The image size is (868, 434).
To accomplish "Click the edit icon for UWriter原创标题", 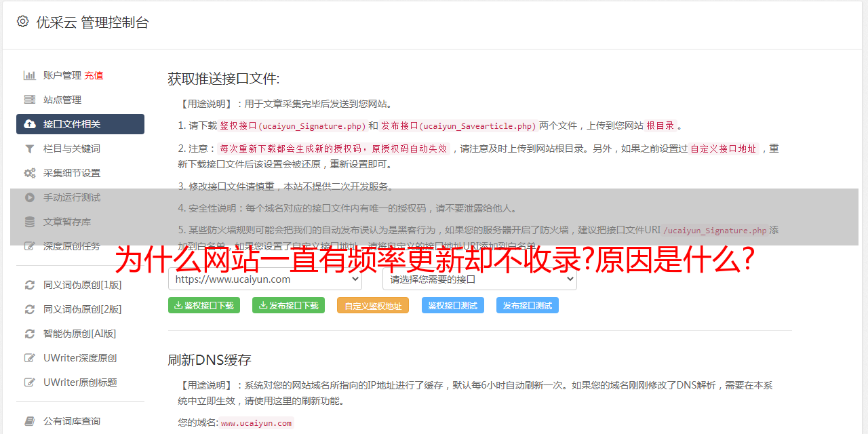I will click(x=30, y=382).
